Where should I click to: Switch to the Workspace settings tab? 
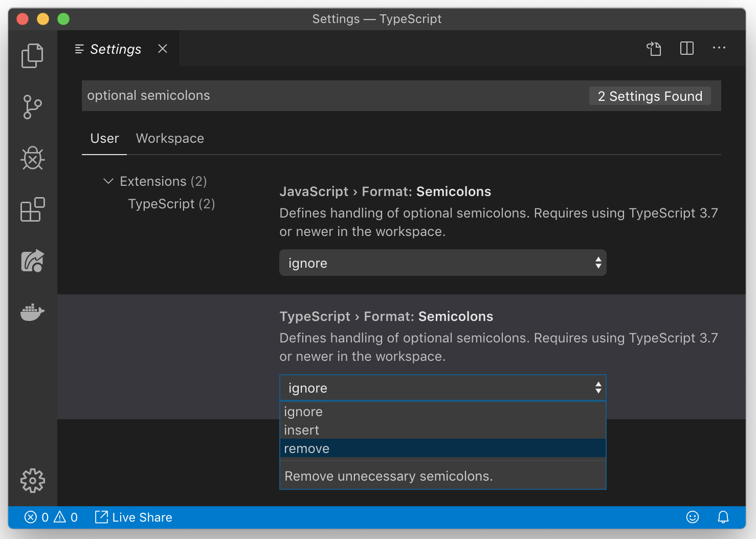click(170, 138)
